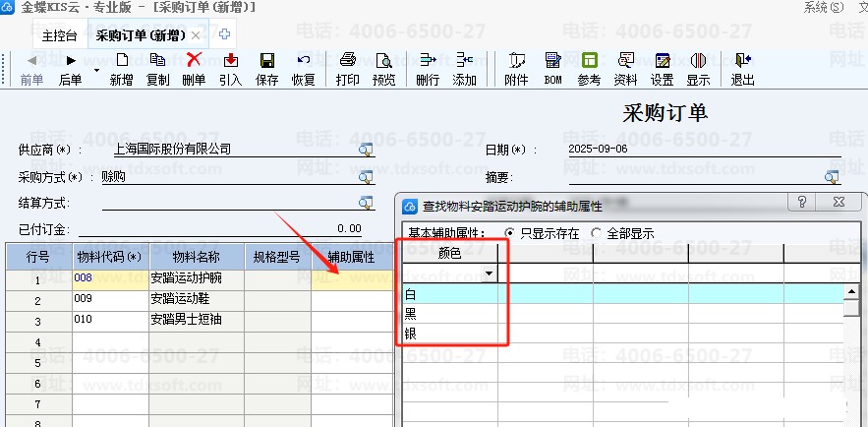
Task: Click the BOM toolbar icon
Action: (x=552, y=68)
